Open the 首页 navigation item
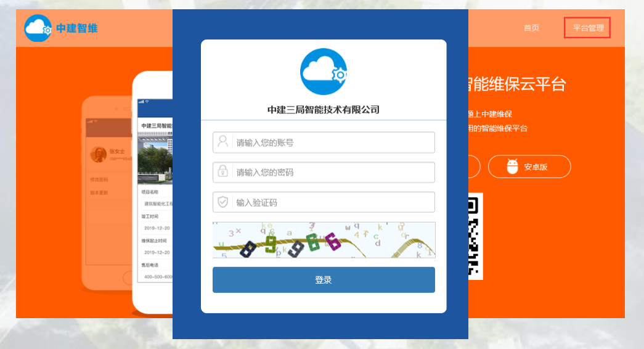The height and width of the screenshot is (349, 644). [531, 28]
